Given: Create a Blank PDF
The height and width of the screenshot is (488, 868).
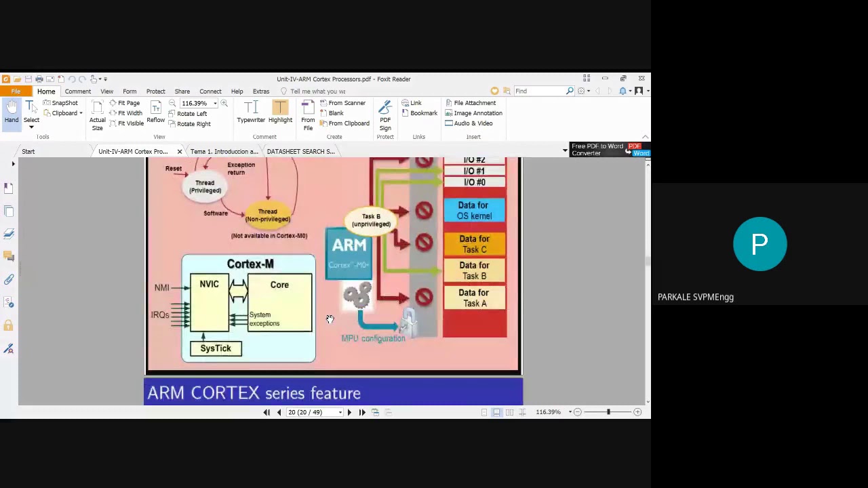Looking at the screenshot, I should click(x=332, y=113).
